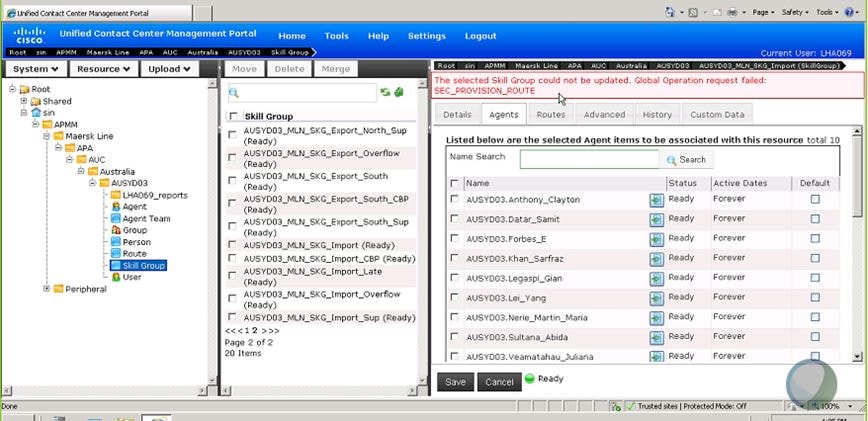Click the IE Home icon in toolbar
Viewport: 868px width, 421px height.
(670, 12)
